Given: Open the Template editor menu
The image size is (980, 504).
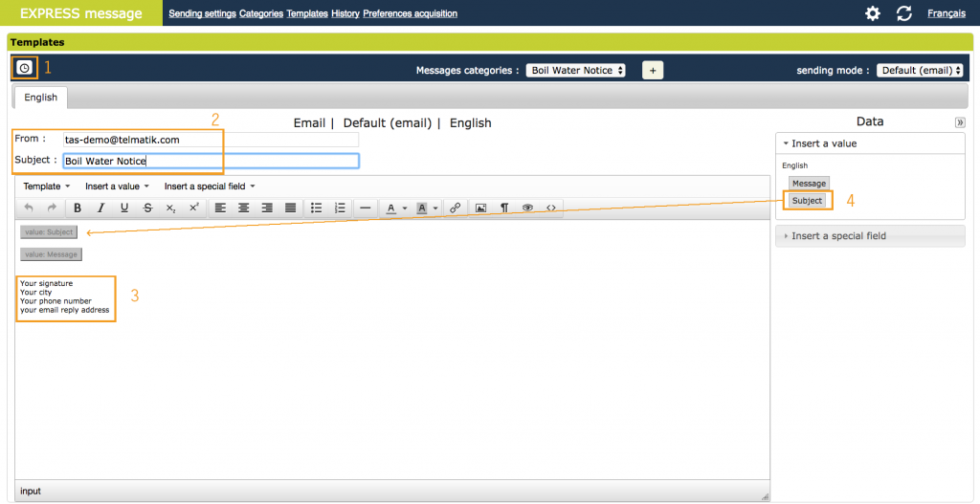Looking at the screenshot, I should tap(47, 186).
